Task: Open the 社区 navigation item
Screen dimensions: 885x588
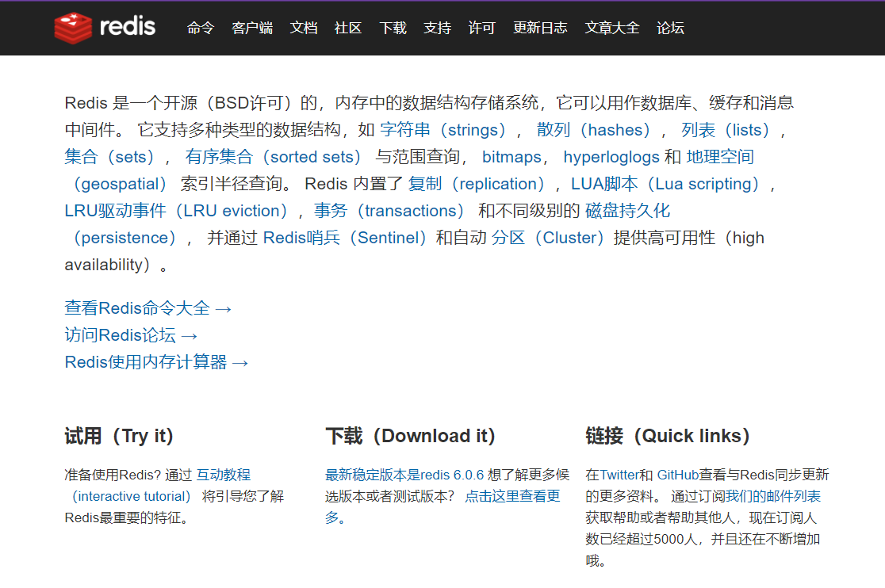Action: tap(347, 28)
